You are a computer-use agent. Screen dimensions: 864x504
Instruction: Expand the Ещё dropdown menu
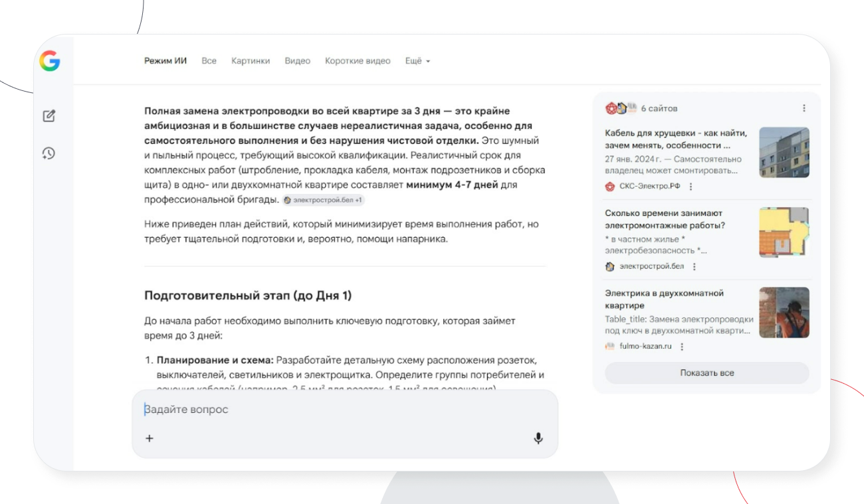(417, 61)
